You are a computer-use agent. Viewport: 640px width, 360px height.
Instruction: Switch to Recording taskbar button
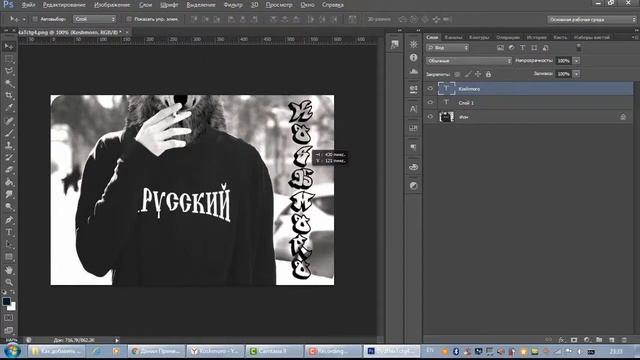click(333, 351)
